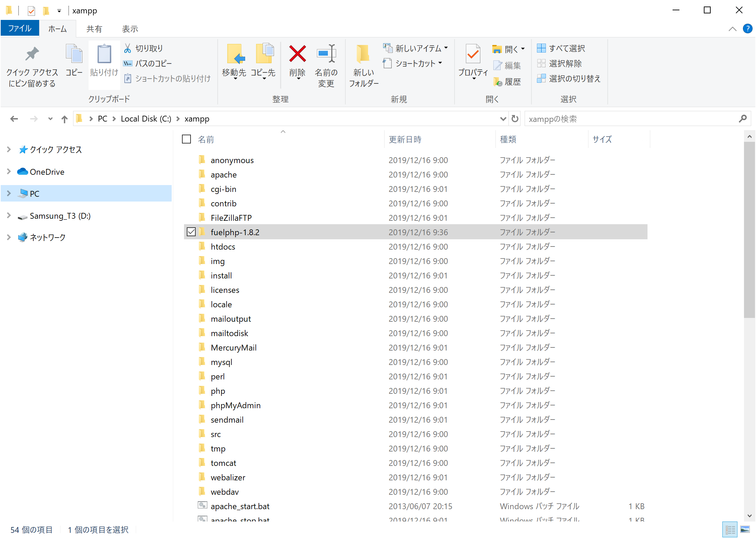The width and height of the screenshot is (756, 538).
Task: Open the ファイル menu
Action: point(20,28)
